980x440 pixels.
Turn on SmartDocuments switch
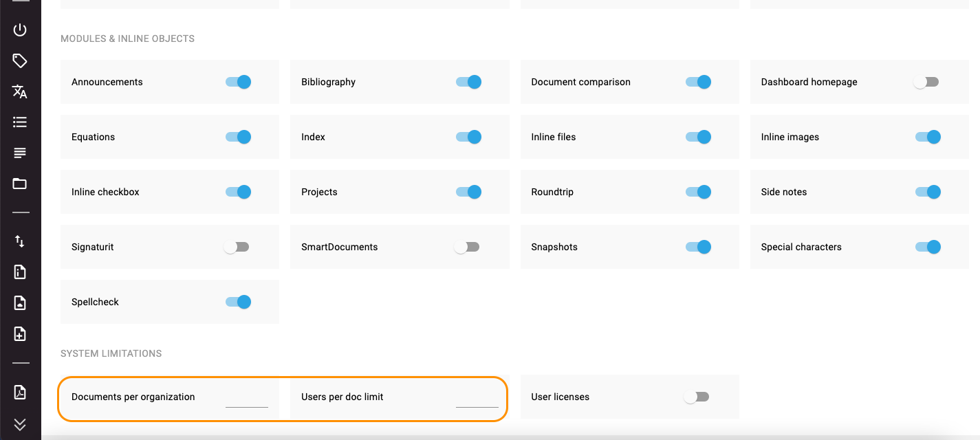[466, 247]
